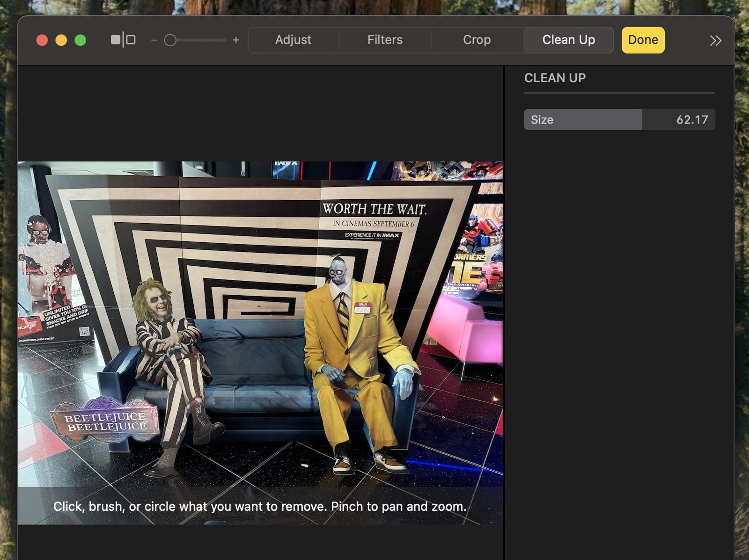Minimize the window with yellow button

tap(61, 40)
